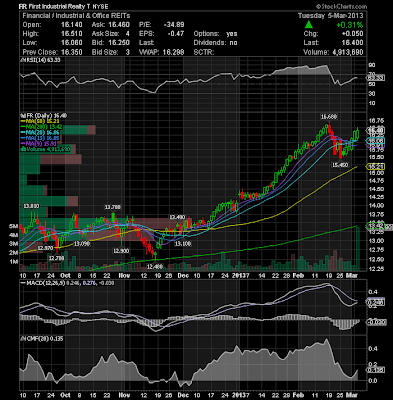Click the 15.460 pullback low annotation

tap(340, 165)
